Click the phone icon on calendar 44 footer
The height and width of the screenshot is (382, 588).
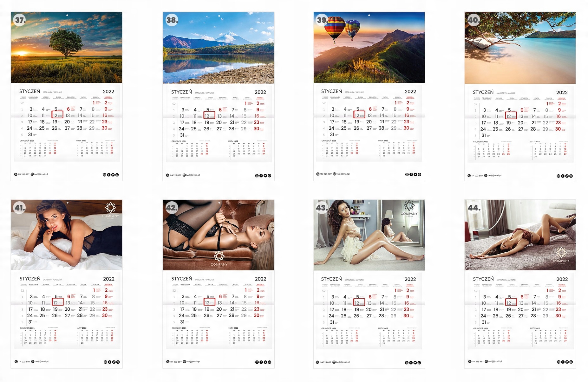tap(470, 361)
